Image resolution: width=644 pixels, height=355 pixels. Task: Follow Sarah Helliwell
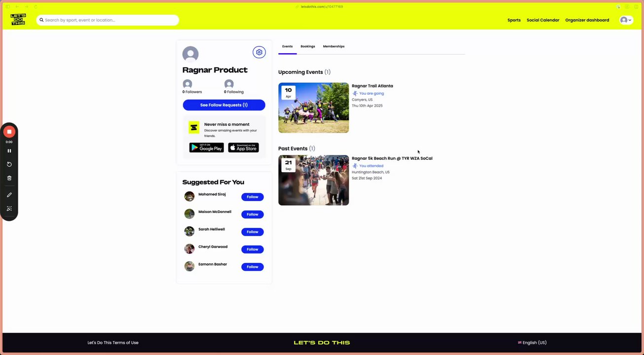253,232
